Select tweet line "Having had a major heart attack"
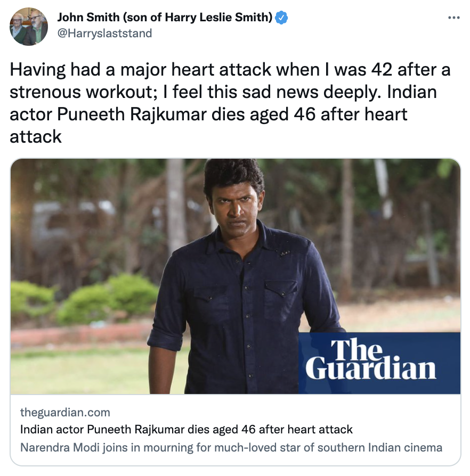The image size is (470, 476). click(230, 70)
